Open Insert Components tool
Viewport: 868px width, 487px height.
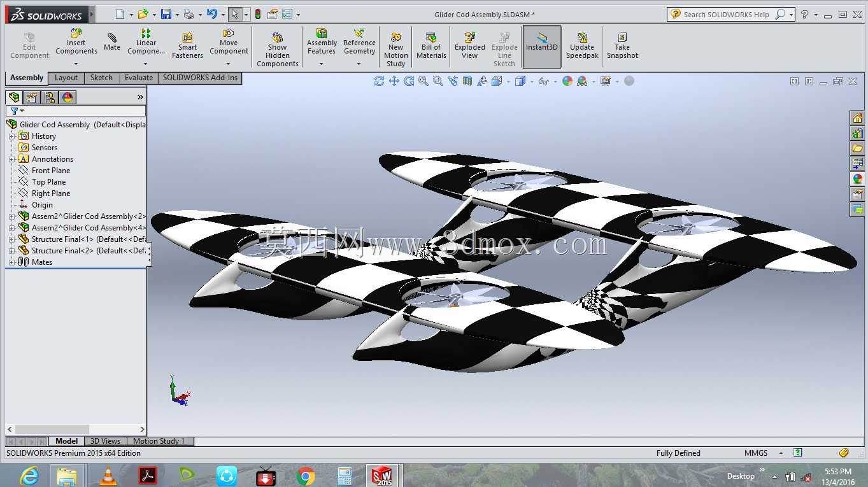click(x=76, y=42)
